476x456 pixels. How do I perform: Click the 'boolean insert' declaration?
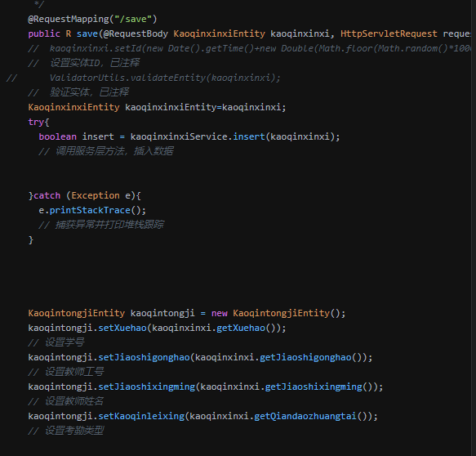click(76, 136)
